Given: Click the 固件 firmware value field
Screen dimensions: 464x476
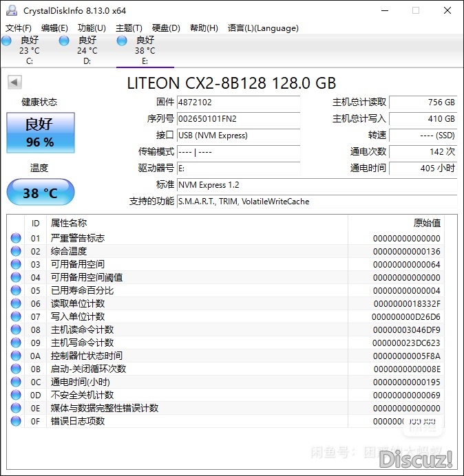Looking at the screenshot, I should (x=238, y=102).
